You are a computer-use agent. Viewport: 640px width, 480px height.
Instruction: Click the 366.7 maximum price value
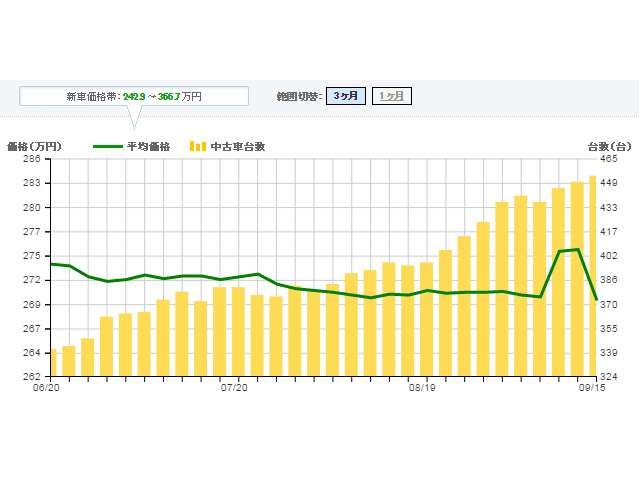169,96
